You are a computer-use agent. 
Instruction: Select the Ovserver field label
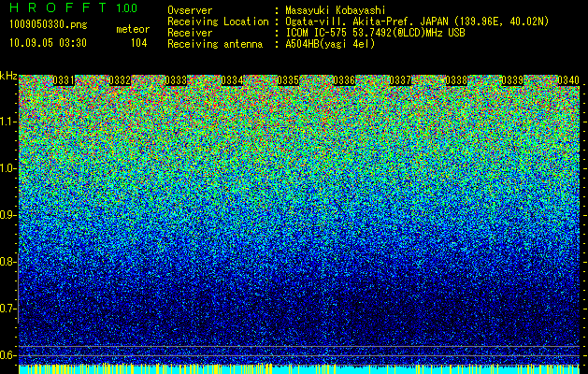(x=190, y=10)
